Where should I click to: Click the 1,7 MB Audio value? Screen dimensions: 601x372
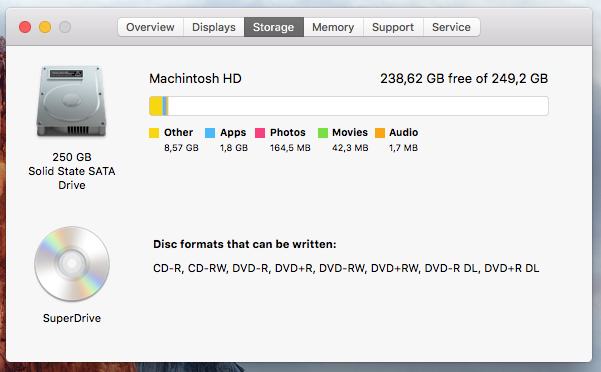tap(403, 148)
